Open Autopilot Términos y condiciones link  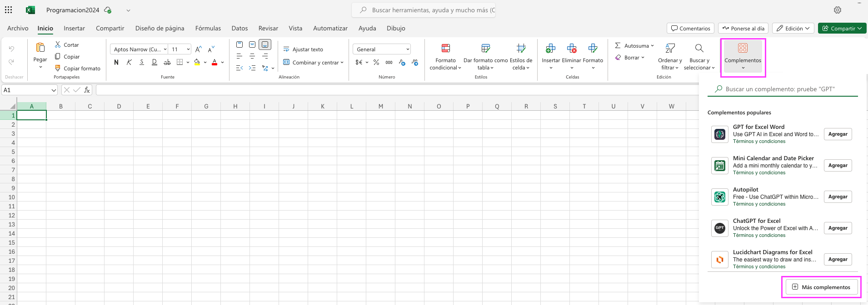pos(759,204)
